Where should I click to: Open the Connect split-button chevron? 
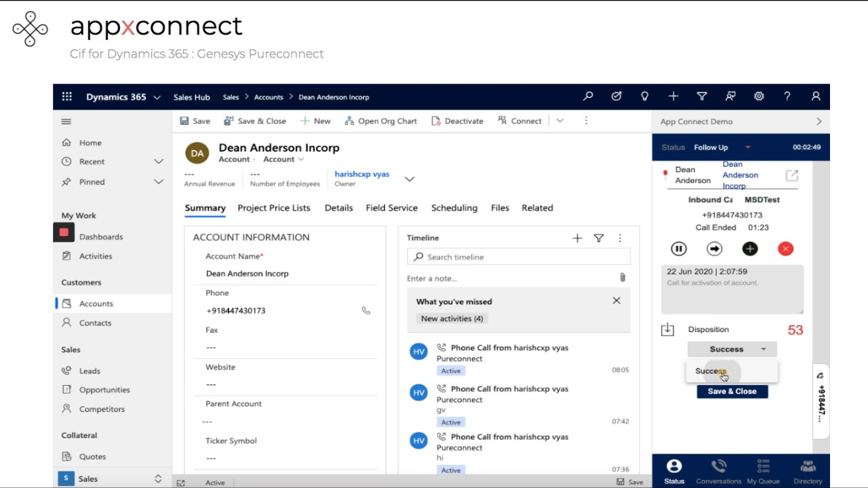(560, 121)
